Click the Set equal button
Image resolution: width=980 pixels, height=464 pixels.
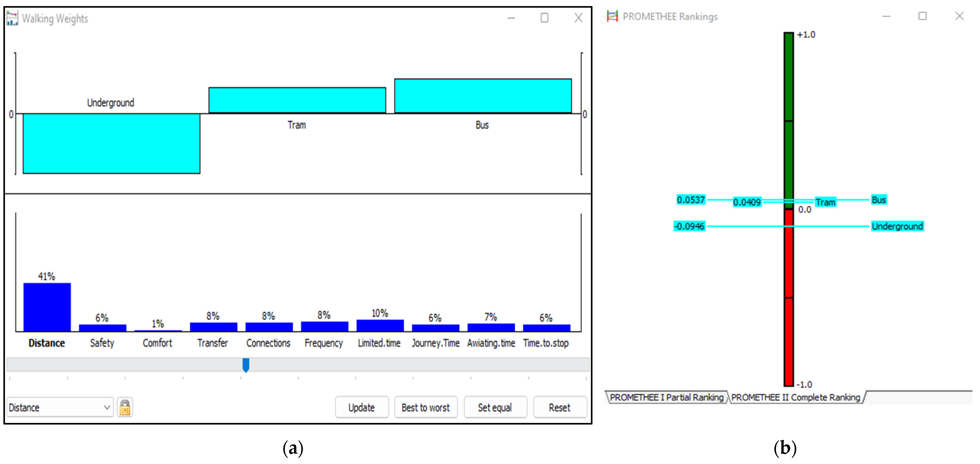click(x=495, y=407)
